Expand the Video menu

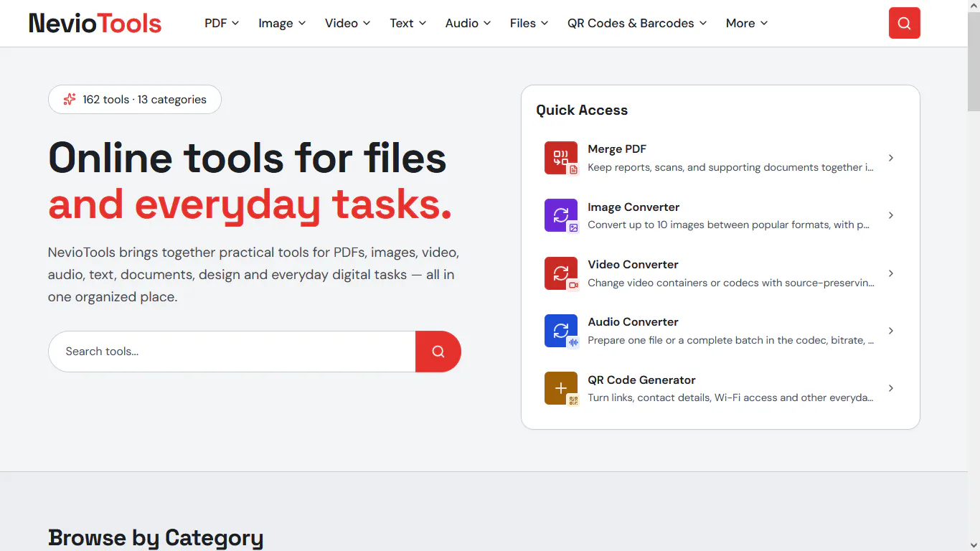pyautogui.click(x=348, y=23)
